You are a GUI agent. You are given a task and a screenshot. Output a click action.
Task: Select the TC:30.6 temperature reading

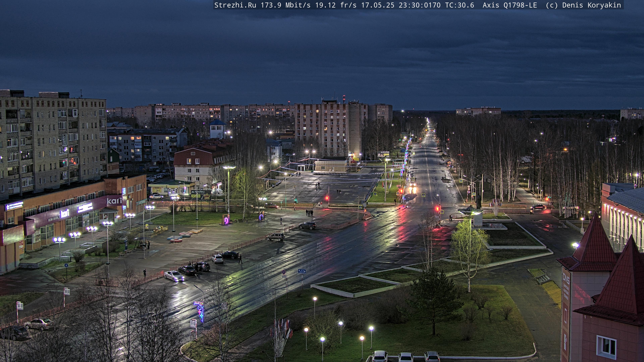tap(460, 5)
